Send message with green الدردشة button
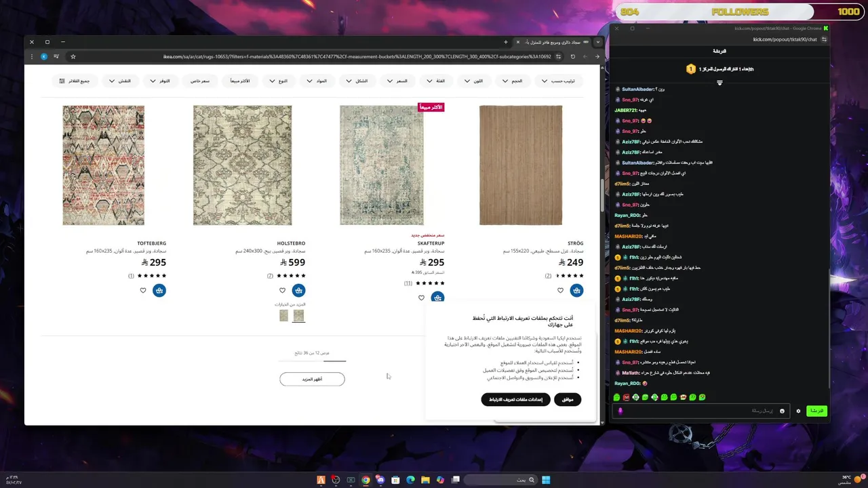 click(817, 411)
